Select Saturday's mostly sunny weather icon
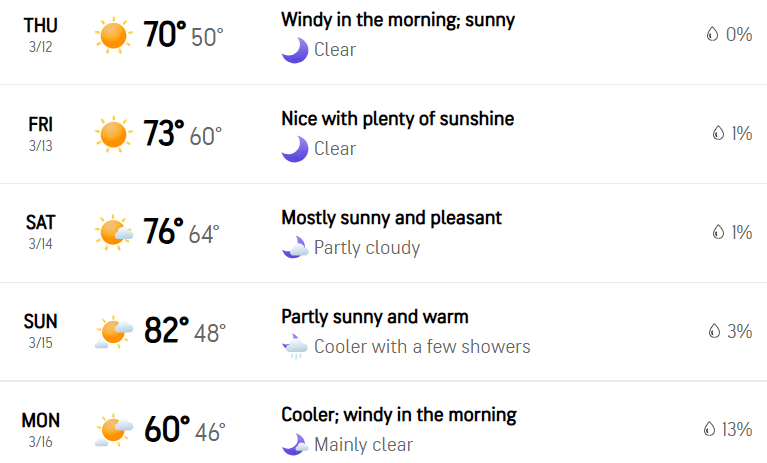Viewport: 767px width, 463px height. [114, 232]
